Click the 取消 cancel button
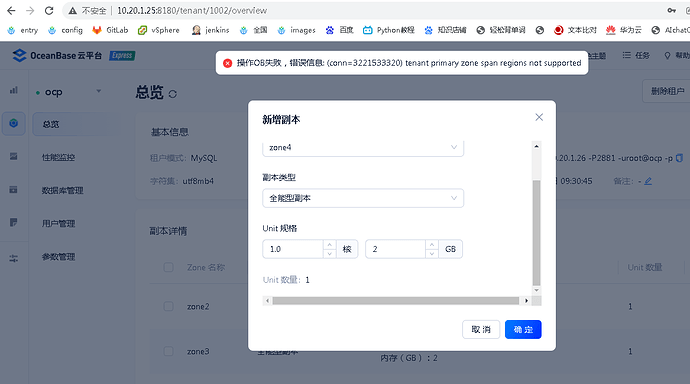This screenshot has height=384, width=690. [x=481, y=329]
